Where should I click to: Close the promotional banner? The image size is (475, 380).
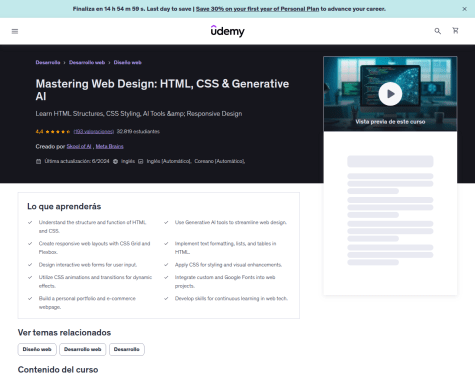point(464,9)
